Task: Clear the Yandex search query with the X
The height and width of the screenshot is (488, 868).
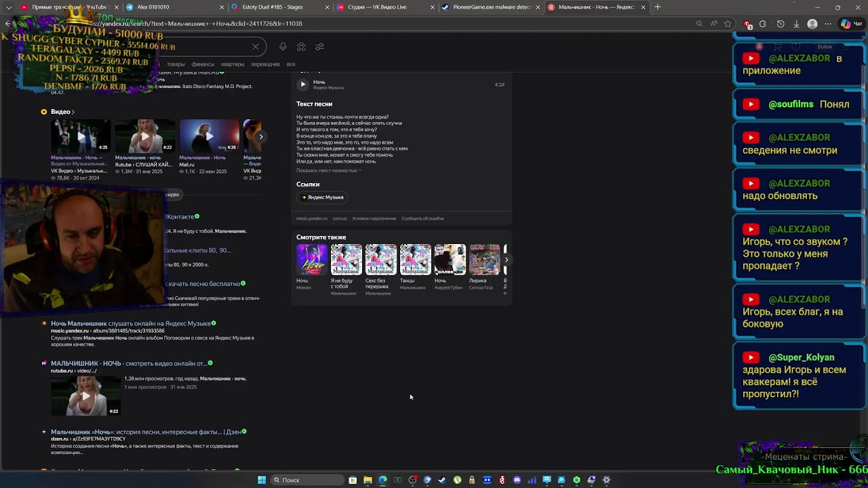Action: pyautogui.click(x=255, y=47)
